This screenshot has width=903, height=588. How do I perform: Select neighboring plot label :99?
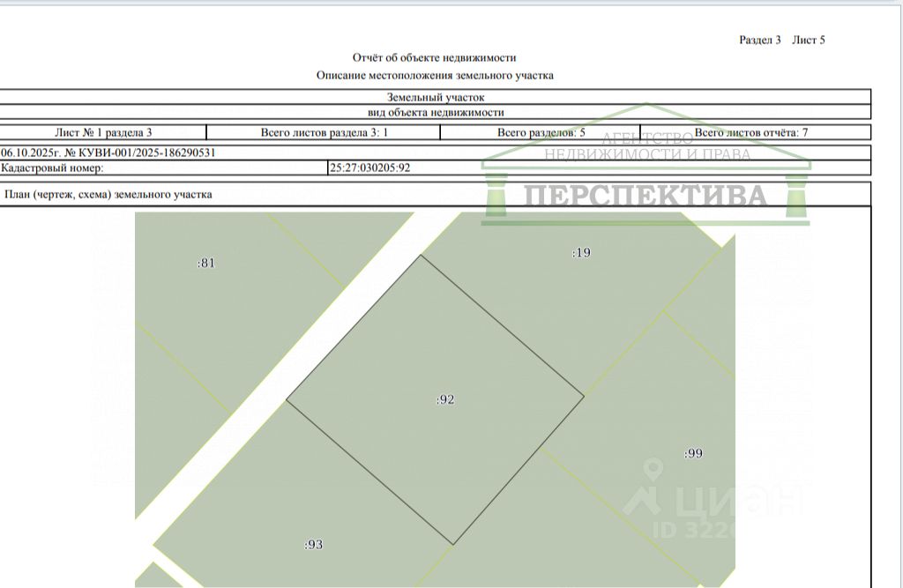click(693, 453)
